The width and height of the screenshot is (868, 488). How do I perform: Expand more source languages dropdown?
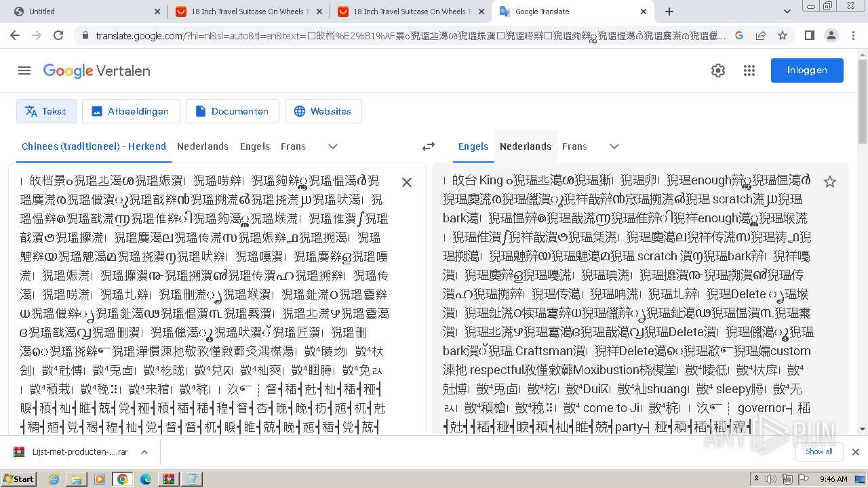coord(333,146)
